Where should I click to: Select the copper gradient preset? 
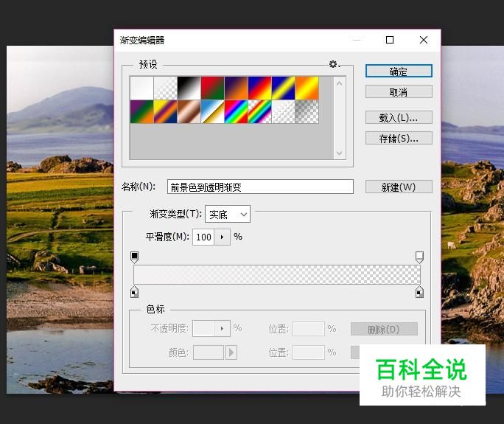tap(189, 111)
